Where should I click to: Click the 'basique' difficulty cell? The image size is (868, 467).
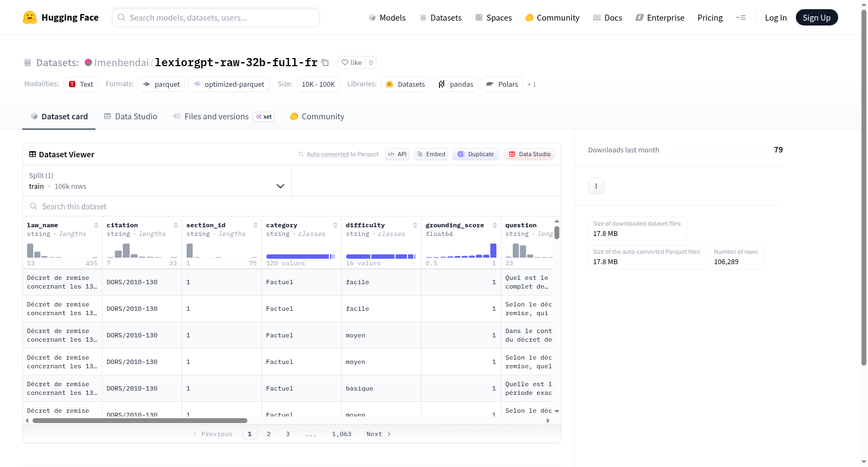coord(381,388)
